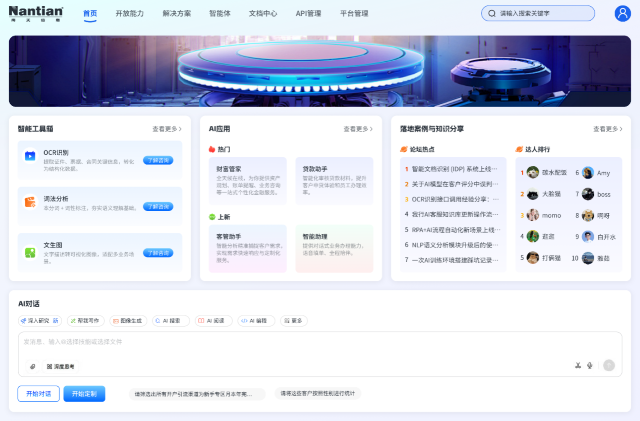
Task: Click the 开始对话 button
Action: click(x=38, y=394)
